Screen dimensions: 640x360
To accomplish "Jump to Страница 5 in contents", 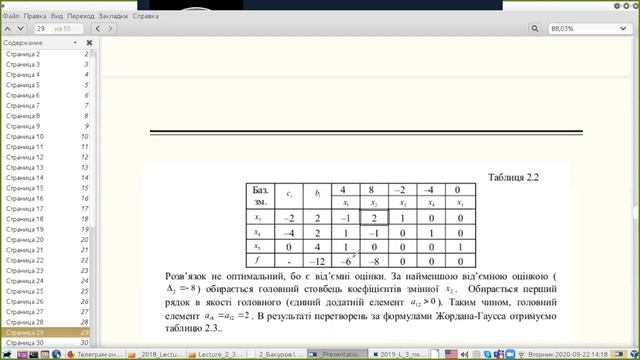I will pyautogui.click(x=46, y=85).
